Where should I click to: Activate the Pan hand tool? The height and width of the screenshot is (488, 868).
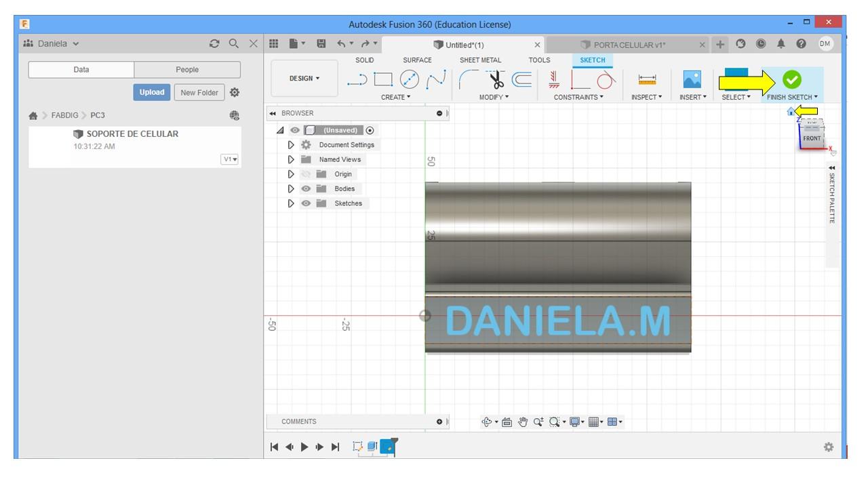pyautogui.click(x=523, y=422)
